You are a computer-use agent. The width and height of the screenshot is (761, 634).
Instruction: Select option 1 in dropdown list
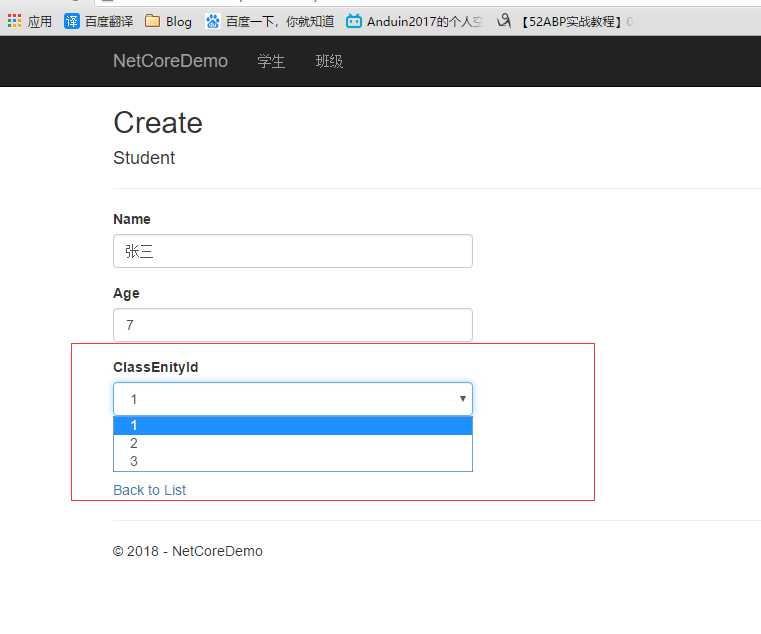coord(293,425)
